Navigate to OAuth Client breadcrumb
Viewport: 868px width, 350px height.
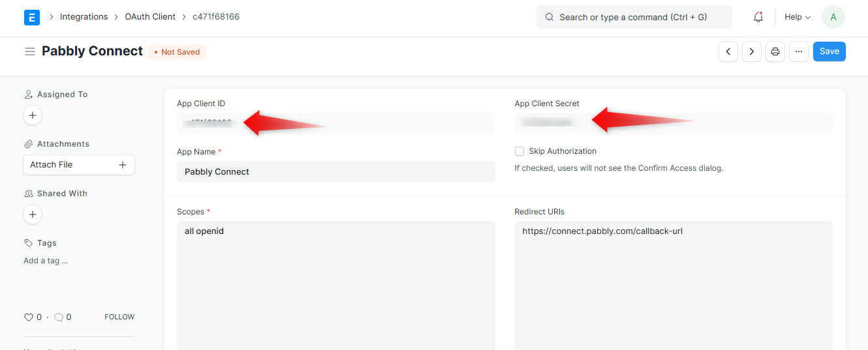pyautogui.click(x=150, y=17)
